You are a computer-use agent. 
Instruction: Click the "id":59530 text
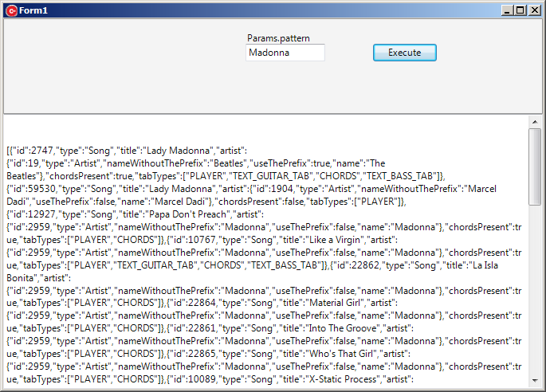(x=34, y=189)
